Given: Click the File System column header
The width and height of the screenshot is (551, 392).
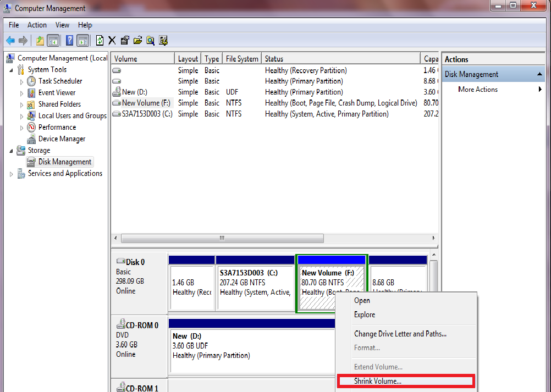Looking at the screenshot, I should click(241, 59).
